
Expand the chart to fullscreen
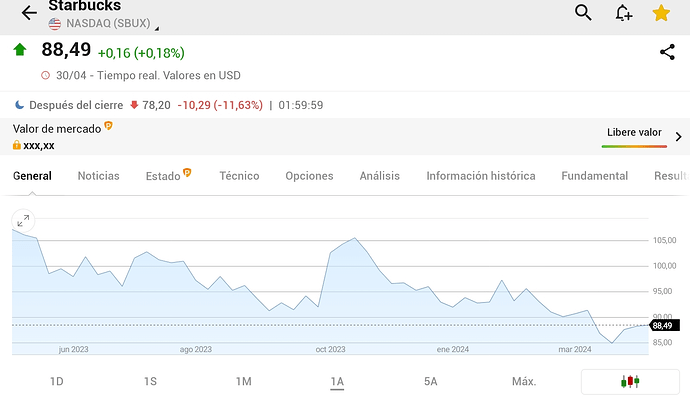pyautogui.click(x=23, y=221)
